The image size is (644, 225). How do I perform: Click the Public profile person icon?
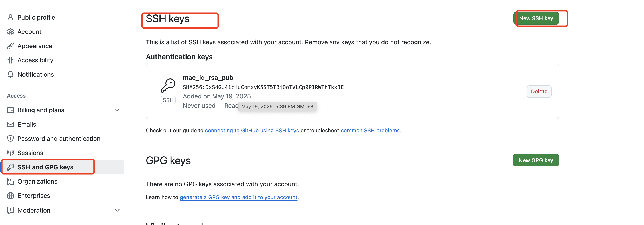click(x=10, y=17)
